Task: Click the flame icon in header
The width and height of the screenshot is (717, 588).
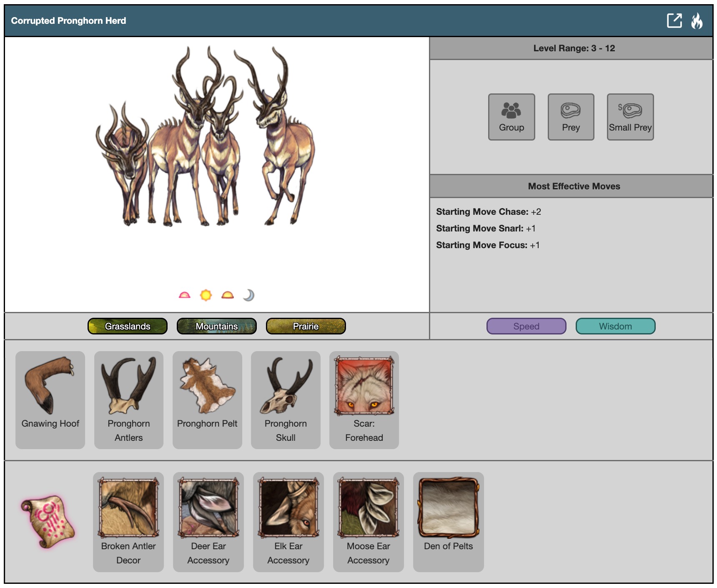Action: [697, 20]
